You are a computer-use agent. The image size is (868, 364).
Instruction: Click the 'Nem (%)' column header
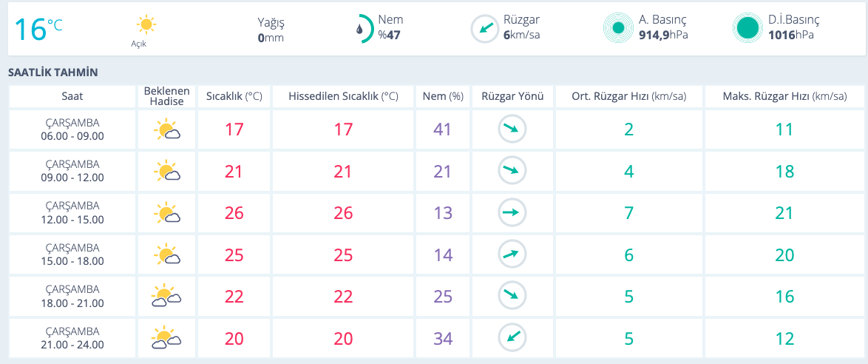443,97
